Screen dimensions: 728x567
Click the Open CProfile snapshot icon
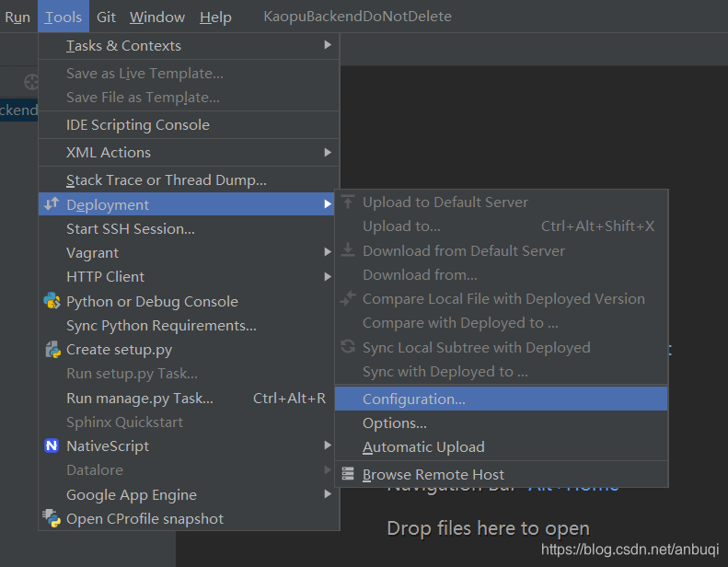pyautogui.click(x=52, y=518)
